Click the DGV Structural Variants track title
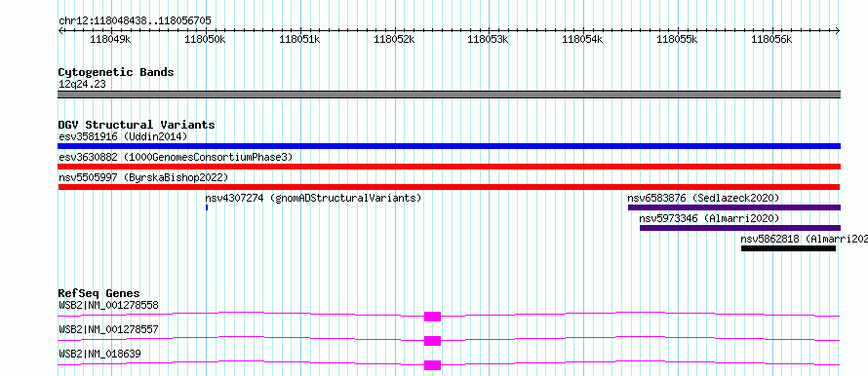The height and width of the screenshot is (376, 868). [137, 125]
